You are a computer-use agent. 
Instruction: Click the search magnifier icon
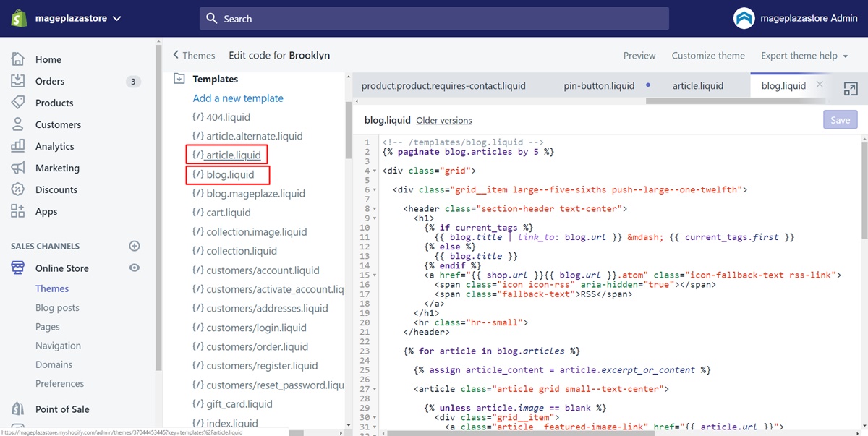point(212,18)
